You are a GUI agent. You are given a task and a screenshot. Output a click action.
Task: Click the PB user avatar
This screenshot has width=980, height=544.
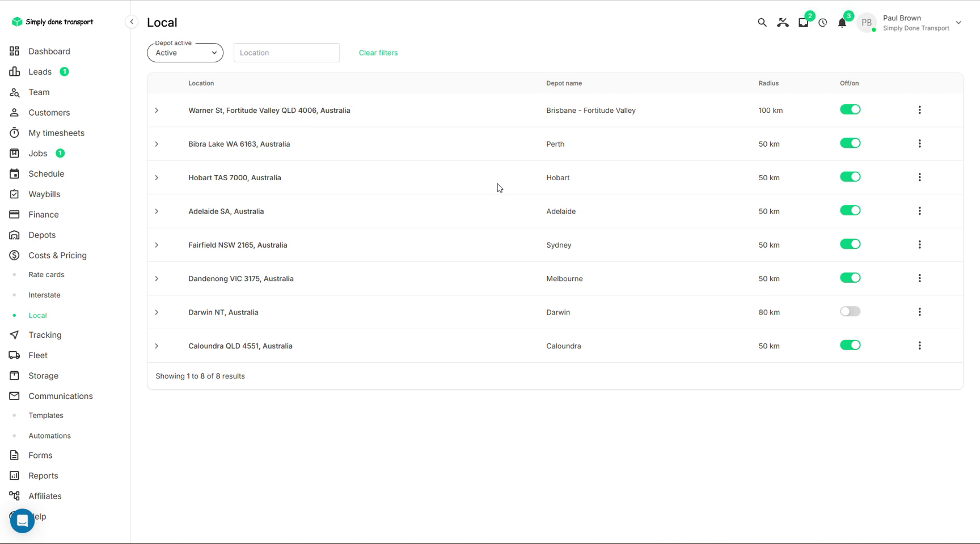click(x=866, y=23)
